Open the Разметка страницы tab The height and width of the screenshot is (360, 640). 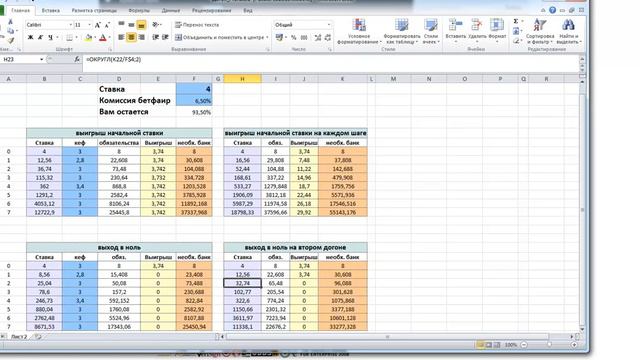point(94,11)
